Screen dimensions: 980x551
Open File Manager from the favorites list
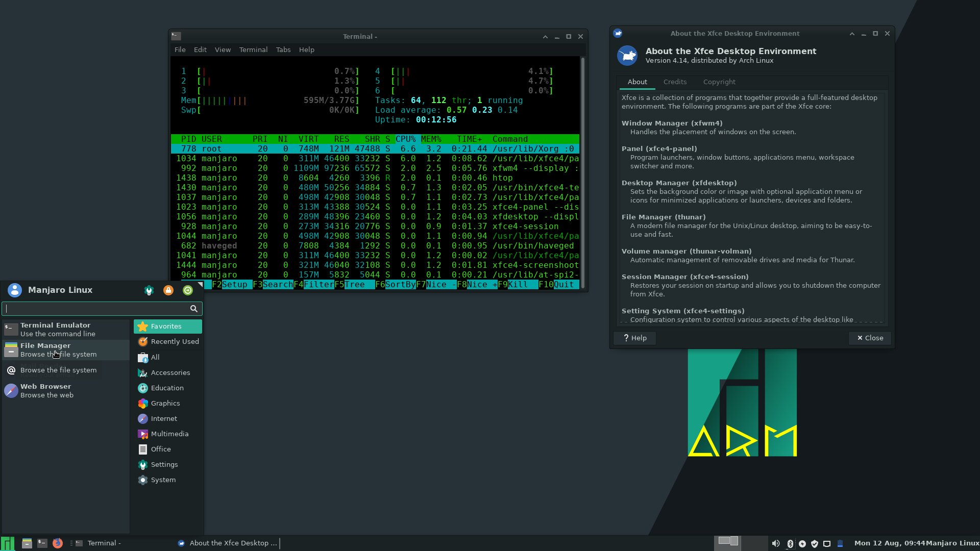[x=66, y=350]
